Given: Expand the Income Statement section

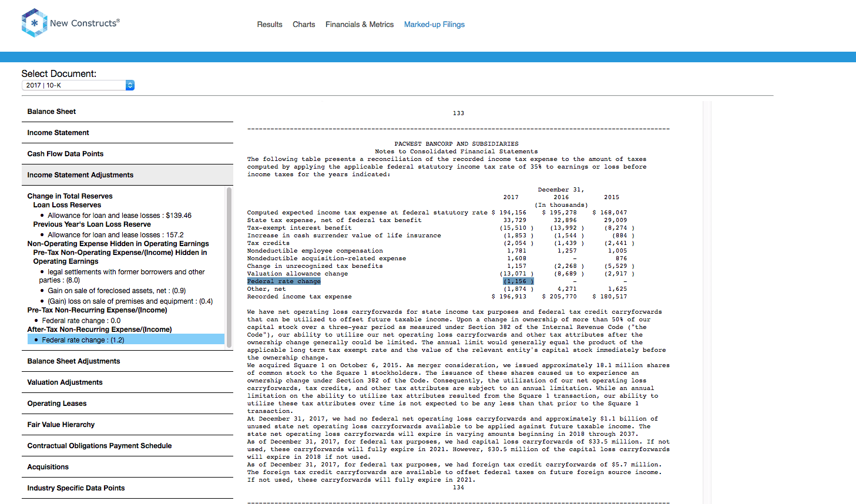Looking at the screenshot, I should click(127, 133).
